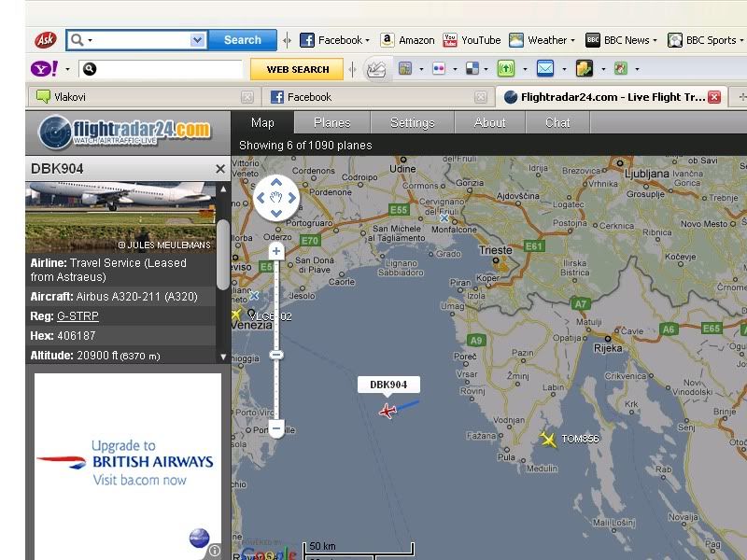Click the Weather toolbar icon
The image size is (747, 560).
click(516, 40)
